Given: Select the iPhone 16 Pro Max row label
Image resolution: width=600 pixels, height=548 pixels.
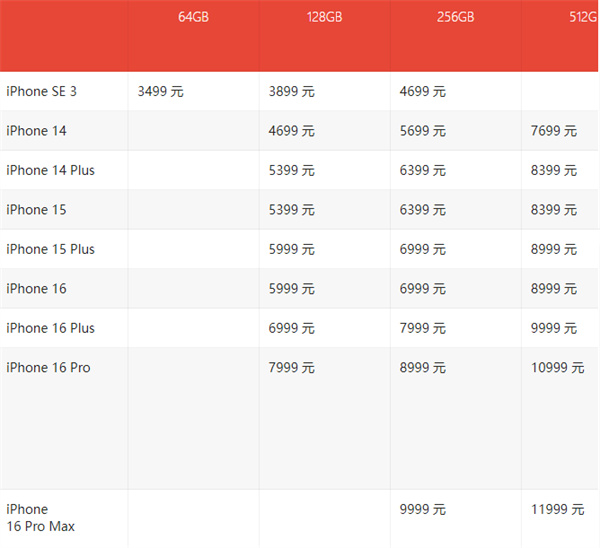Looking at the screenshot, I should coord(40,518).
